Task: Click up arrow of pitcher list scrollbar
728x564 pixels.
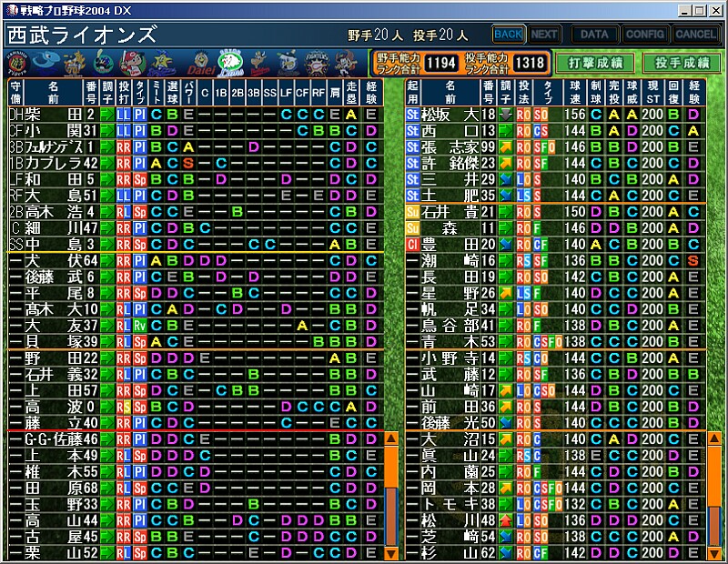Action: click(713, 438)
